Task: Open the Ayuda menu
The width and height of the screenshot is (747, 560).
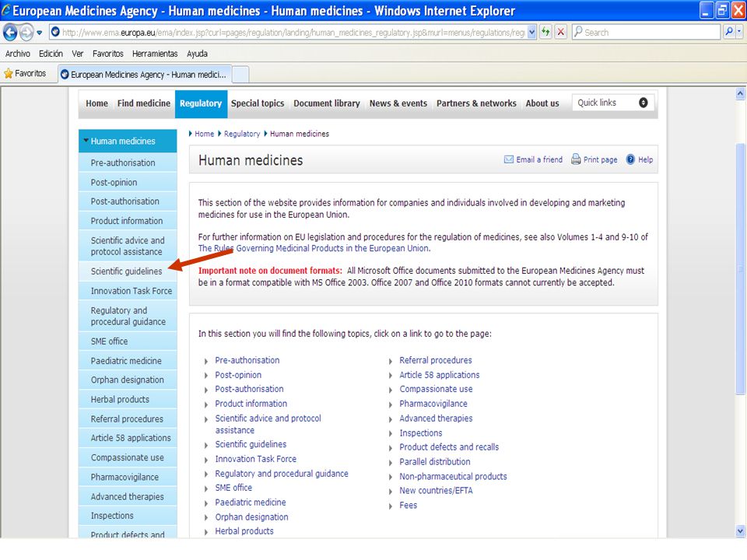Action: tap(197, 54)
